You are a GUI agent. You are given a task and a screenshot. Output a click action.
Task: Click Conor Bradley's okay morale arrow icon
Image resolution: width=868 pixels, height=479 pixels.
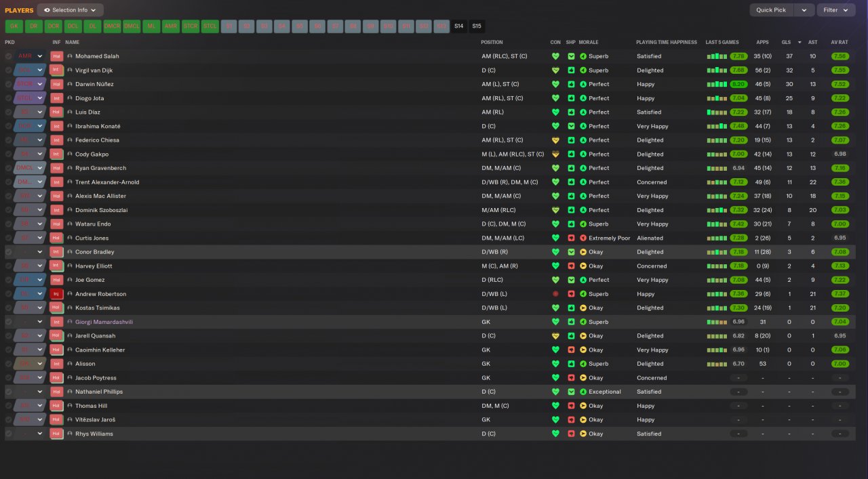tap(583, 252)
